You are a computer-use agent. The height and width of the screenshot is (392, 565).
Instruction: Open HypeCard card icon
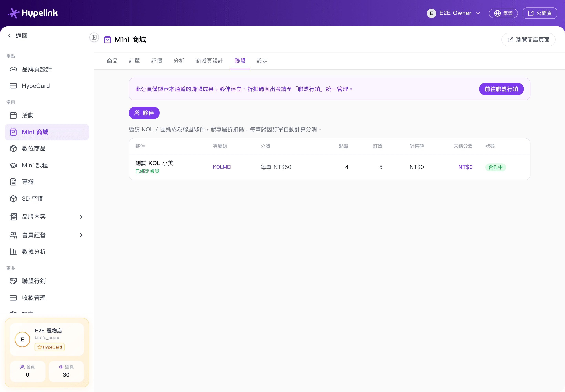(x=13, y=86)
